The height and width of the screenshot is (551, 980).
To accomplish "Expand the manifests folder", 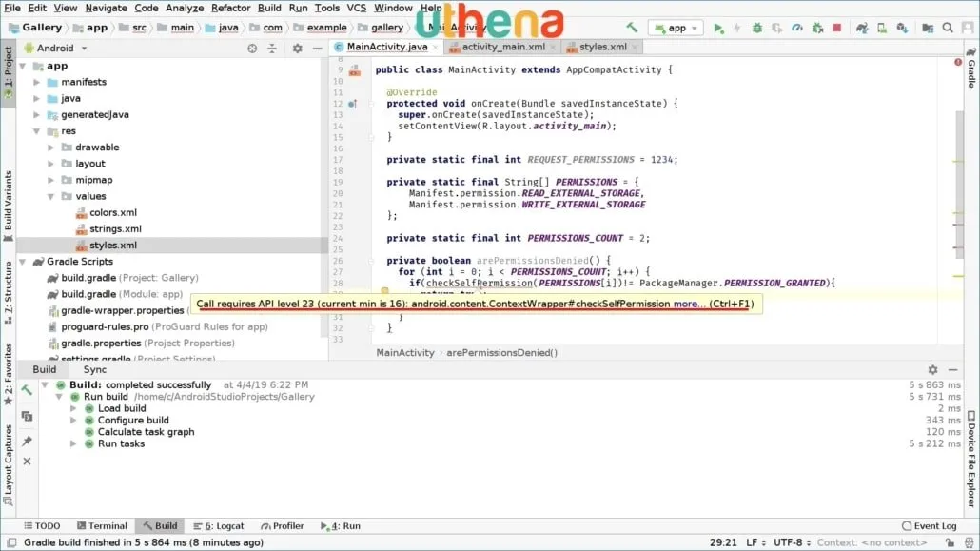I will click(x=37, y=82).
